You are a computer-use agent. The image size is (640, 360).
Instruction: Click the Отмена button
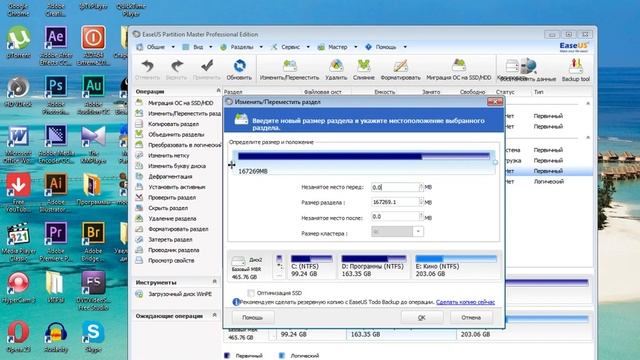click(471, 317)
